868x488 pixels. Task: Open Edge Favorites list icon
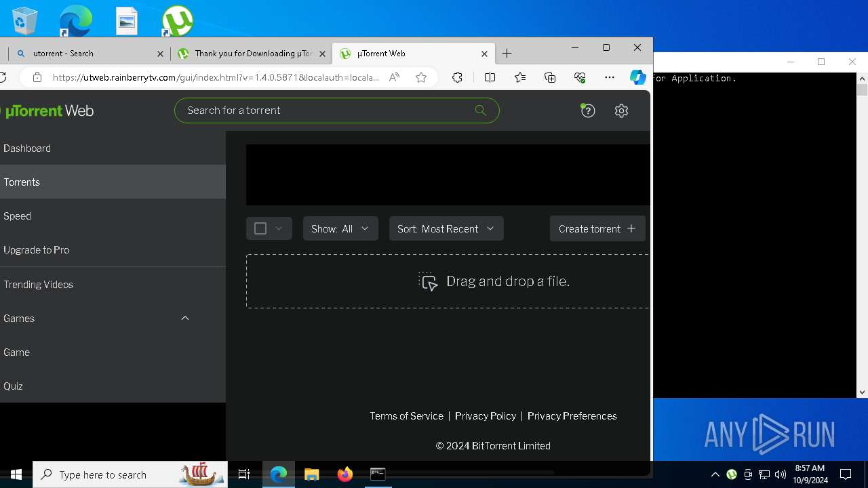(x=520, y=77)
